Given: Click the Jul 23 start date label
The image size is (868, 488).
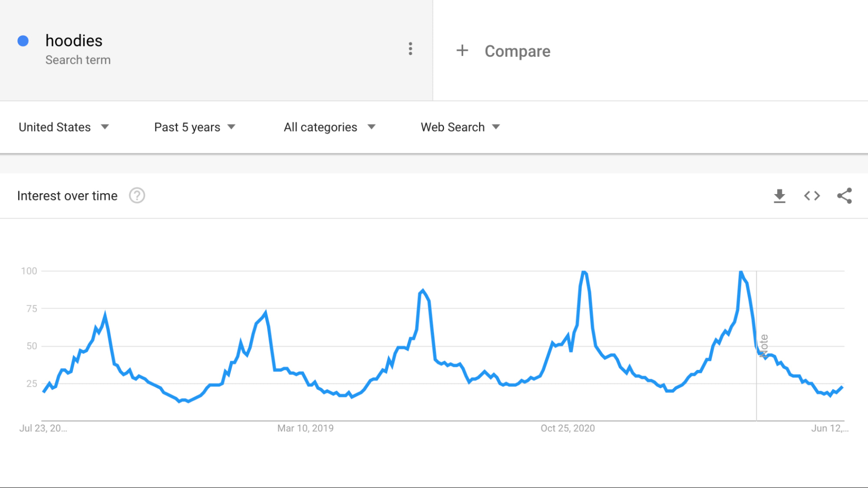Looking at the screenshot, I should (43, 429).
